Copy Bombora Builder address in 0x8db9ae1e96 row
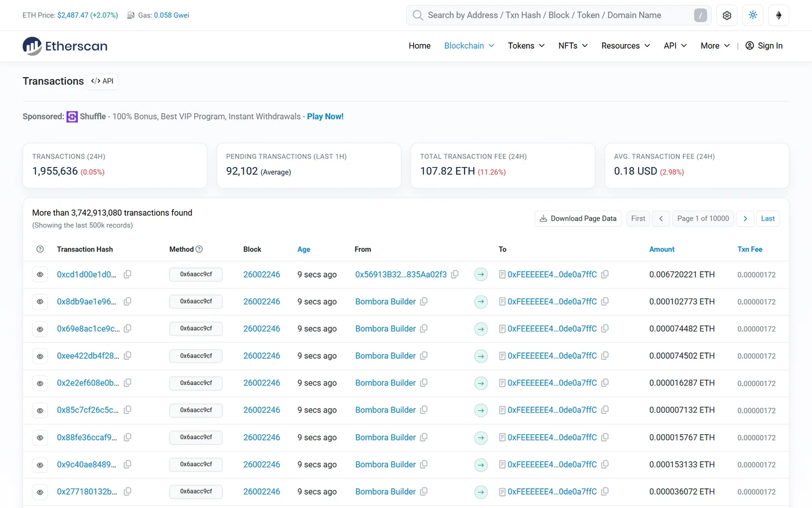This screenshot has height=508, width=812. point(424,301)
